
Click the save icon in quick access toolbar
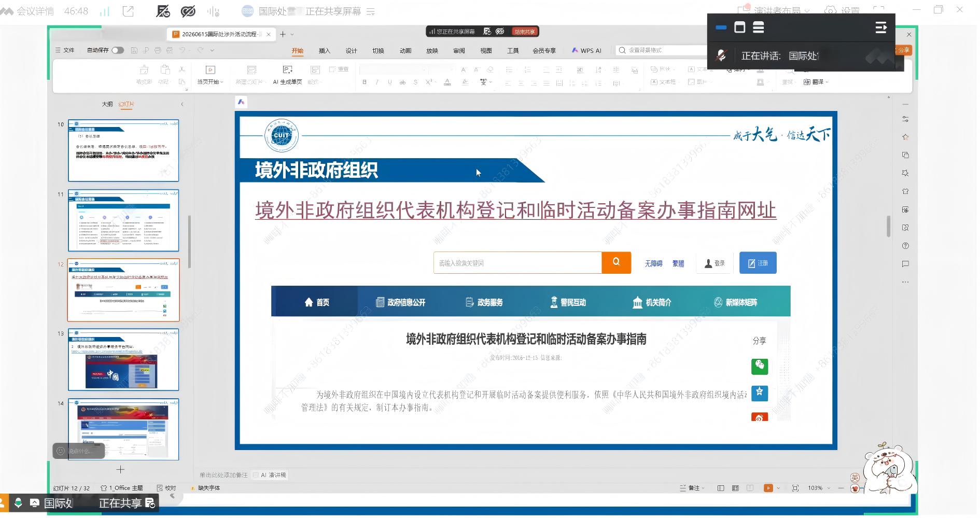coord(134,50)
